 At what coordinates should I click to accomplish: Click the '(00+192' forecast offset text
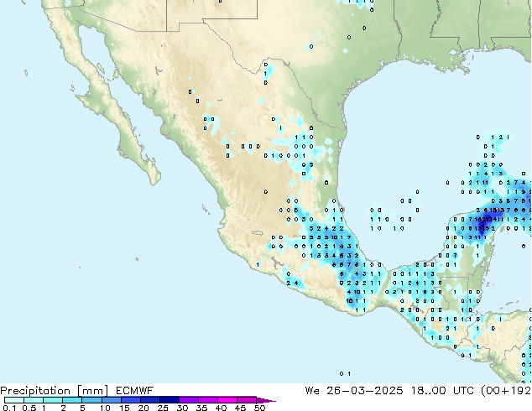tap(506, 391)
